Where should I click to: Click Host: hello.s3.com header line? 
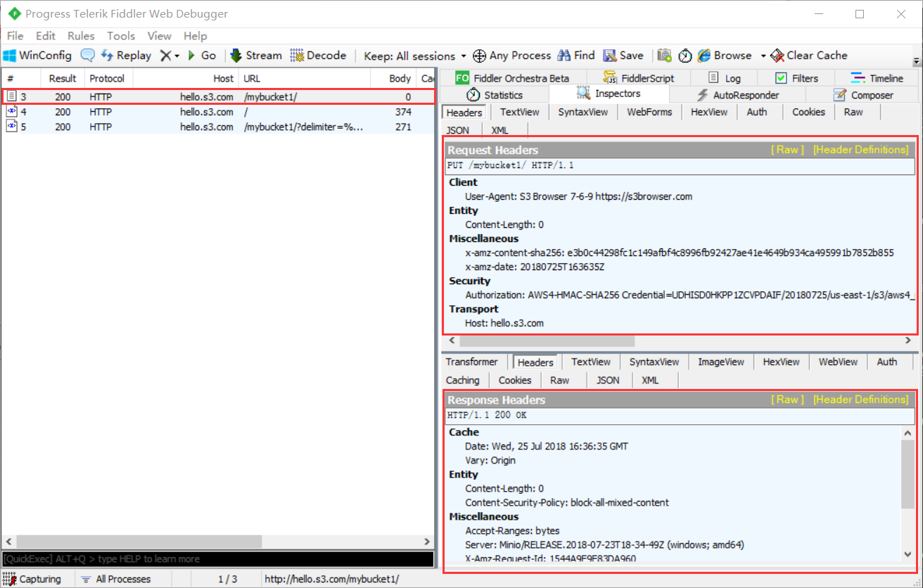[x=504, y=323]
